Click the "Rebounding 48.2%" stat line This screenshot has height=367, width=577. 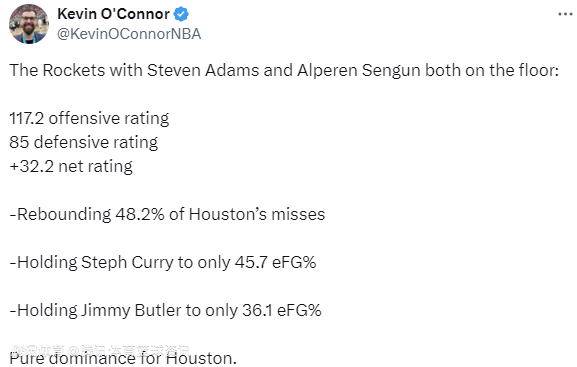pos(167,215)
